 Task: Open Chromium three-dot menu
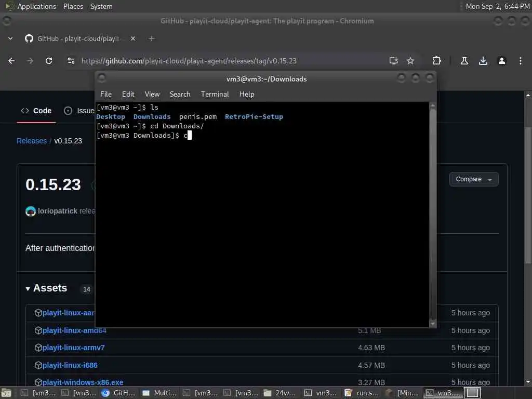tap(521, 61)
